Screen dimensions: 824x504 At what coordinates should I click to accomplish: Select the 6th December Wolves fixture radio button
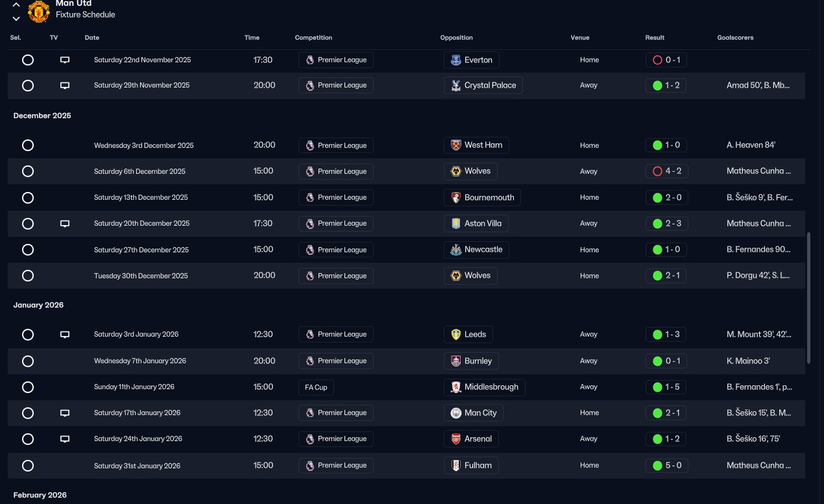[x=28, y=172]
